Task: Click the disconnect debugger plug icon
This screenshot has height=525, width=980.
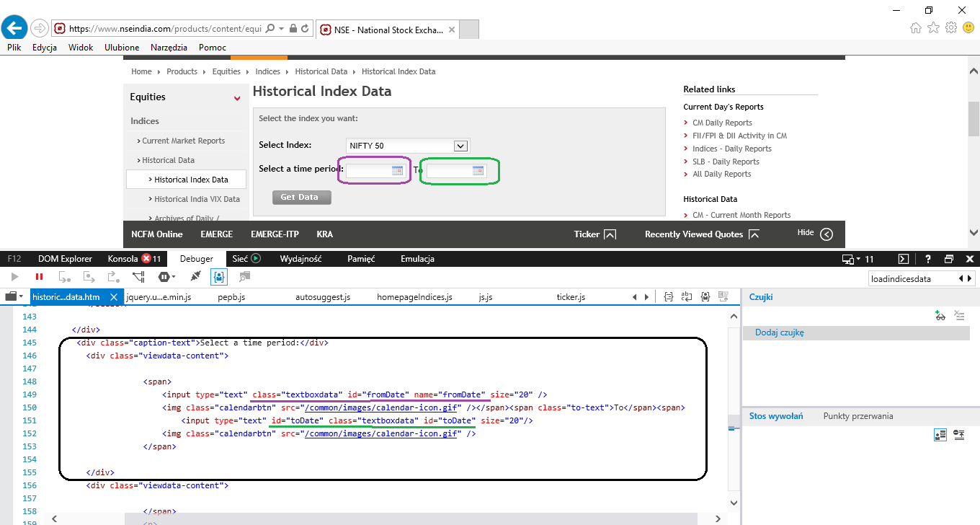Action: click(195, 276)
